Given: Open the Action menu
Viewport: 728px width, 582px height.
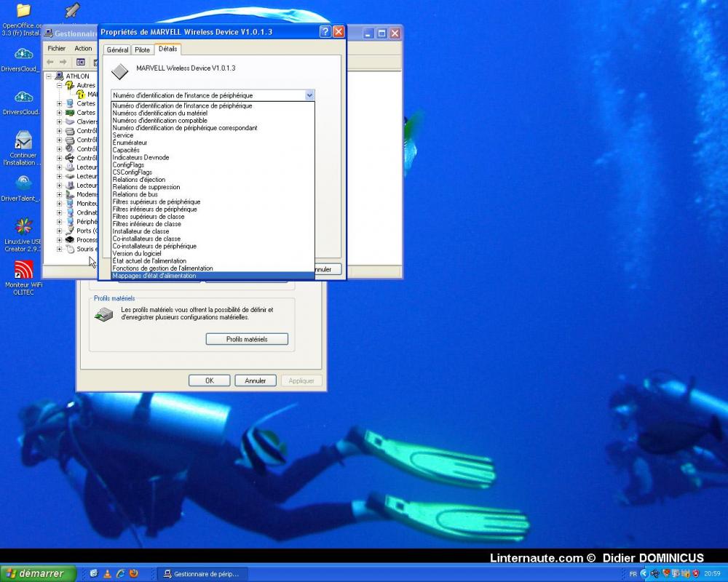Looking at the screenshot, I should (x=83, y=48).
